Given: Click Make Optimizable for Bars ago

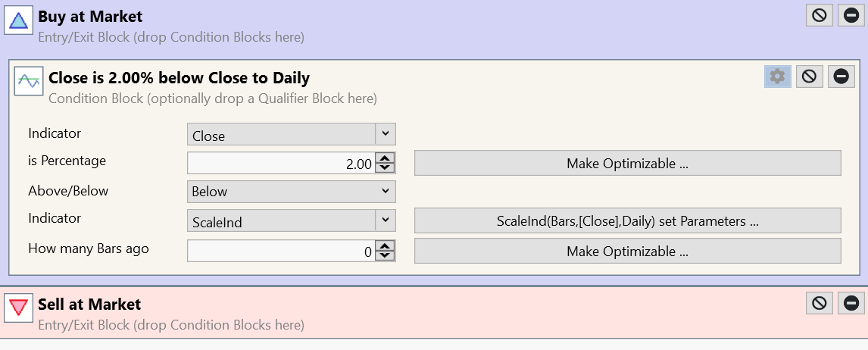Looking at the screenshot, I should click(x=627, y=251).
